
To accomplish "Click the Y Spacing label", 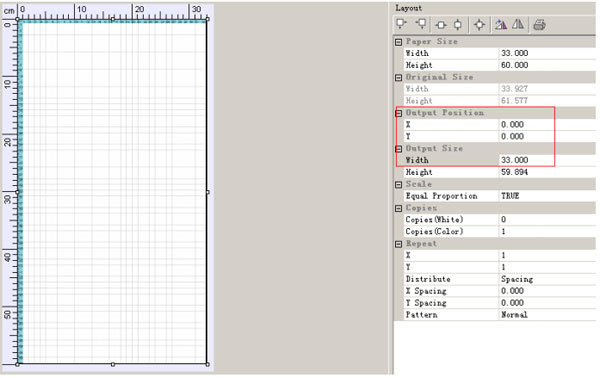I will point(426,303).
